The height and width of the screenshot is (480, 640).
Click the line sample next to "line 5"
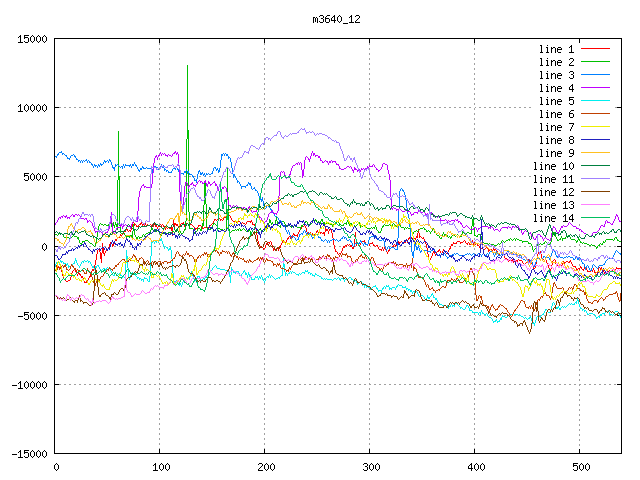click(595, 101)
